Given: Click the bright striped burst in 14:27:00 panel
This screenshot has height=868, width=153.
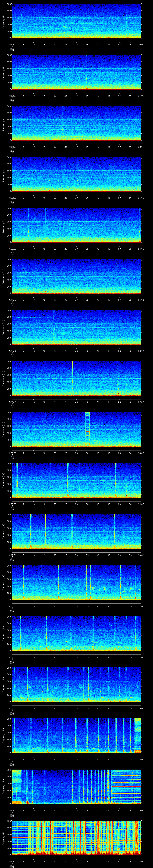Looking at the screenshot, I should (x=88, y=429).
